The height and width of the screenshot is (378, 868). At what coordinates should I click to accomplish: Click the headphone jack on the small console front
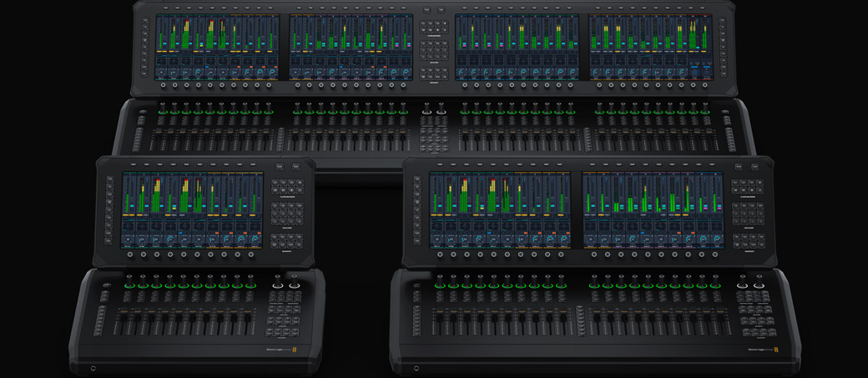pos(93,367)
